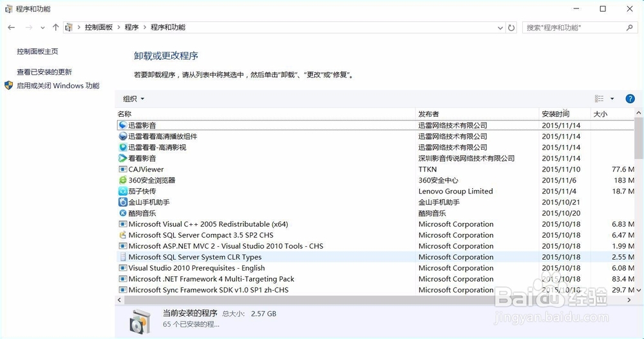Viewport: 644px width, 339px height.
Task: Click the search magnifier icon
Action: [629, 28]
